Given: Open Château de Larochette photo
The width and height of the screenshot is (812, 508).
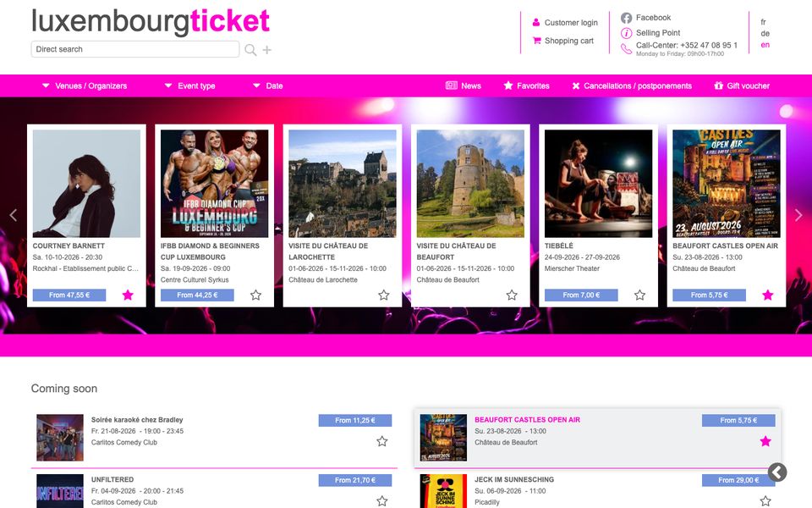Looking at the screenshot, I should click(343, 184).
